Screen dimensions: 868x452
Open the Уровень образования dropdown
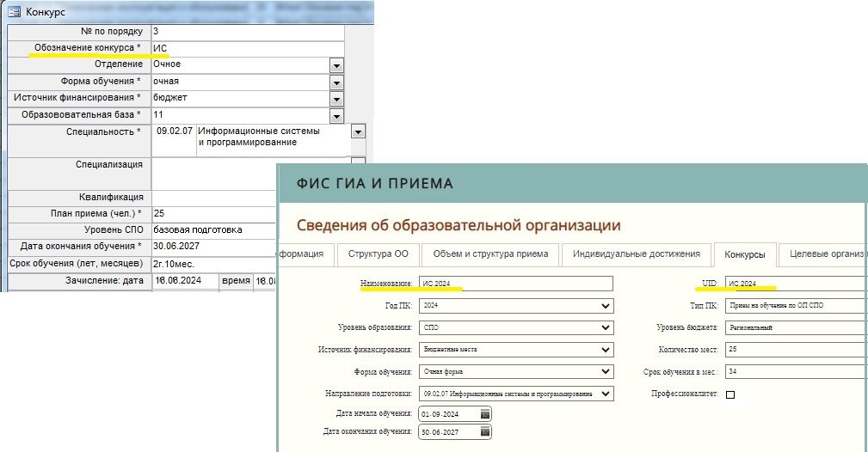[x=605, y=327]
